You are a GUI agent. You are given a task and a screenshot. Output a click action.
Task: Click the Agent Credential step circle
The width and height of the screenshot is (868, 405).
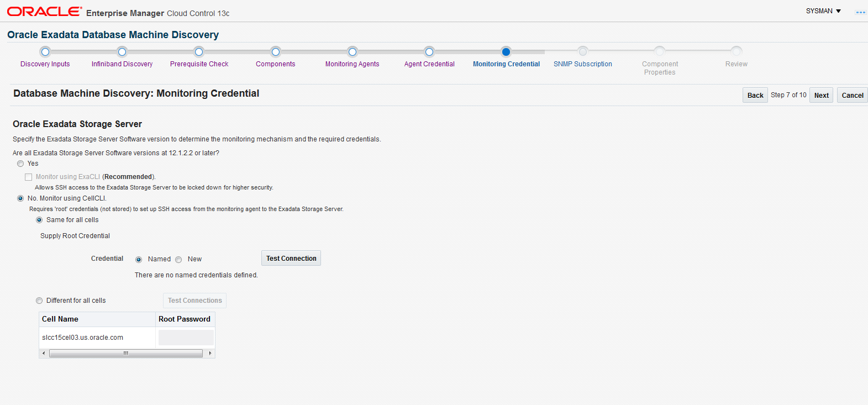click(x=429, y=52)
